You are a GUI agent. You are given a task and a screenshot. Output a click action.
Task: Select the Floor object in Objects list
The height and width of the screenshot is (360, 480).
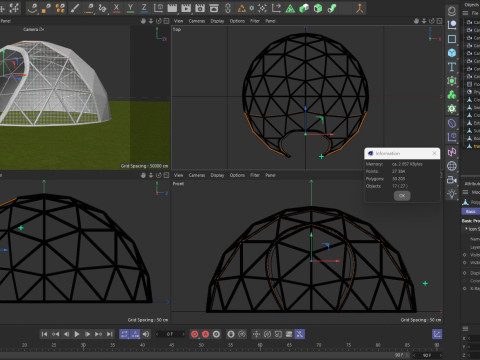coord(474,84)
